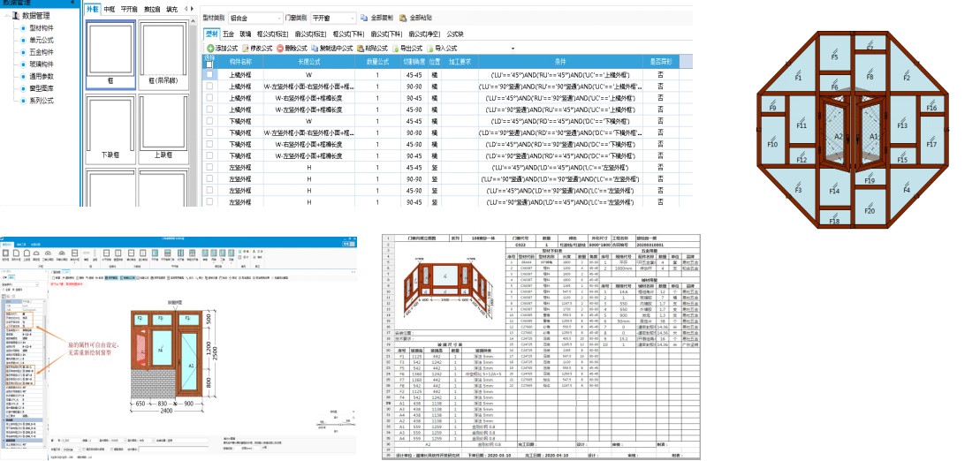Open the 扇公式[下料] tab
This screenshot has height=461, width=980.
point(387,34)
